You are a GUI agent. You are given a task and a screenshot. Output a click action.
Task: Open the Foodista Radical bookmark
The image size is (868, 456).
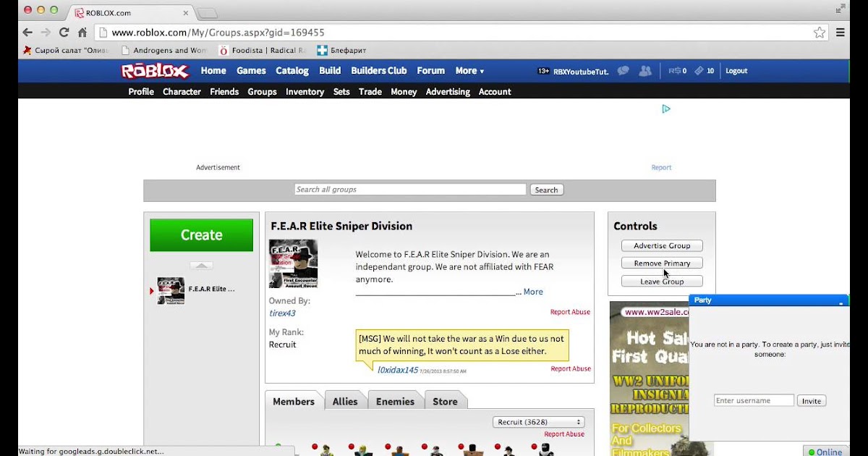[262, 51]
